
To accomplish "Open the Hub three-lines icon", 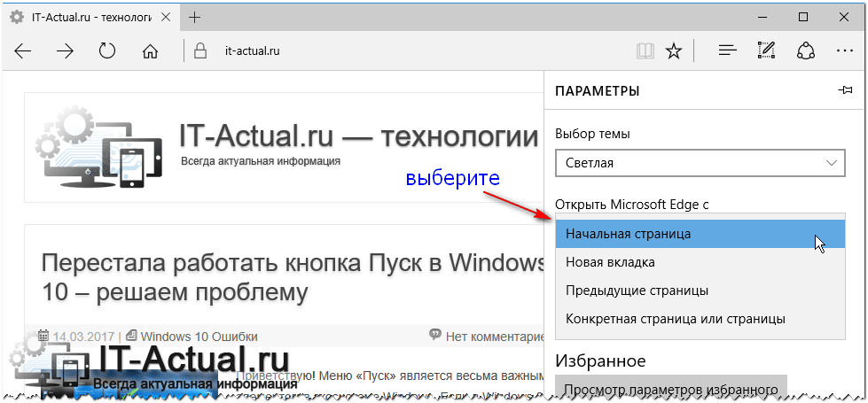I will [x=728, y=51].
